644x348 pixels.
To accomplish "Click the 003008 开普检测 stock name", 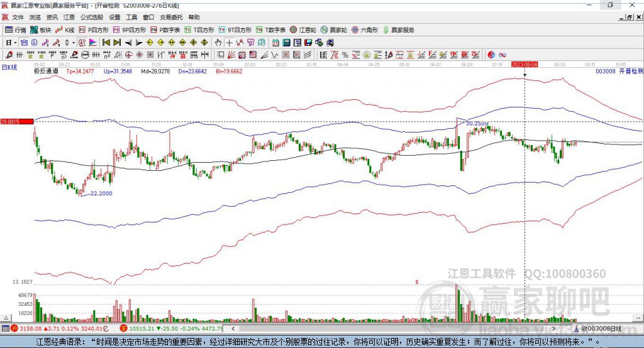I will click(619, 71).
